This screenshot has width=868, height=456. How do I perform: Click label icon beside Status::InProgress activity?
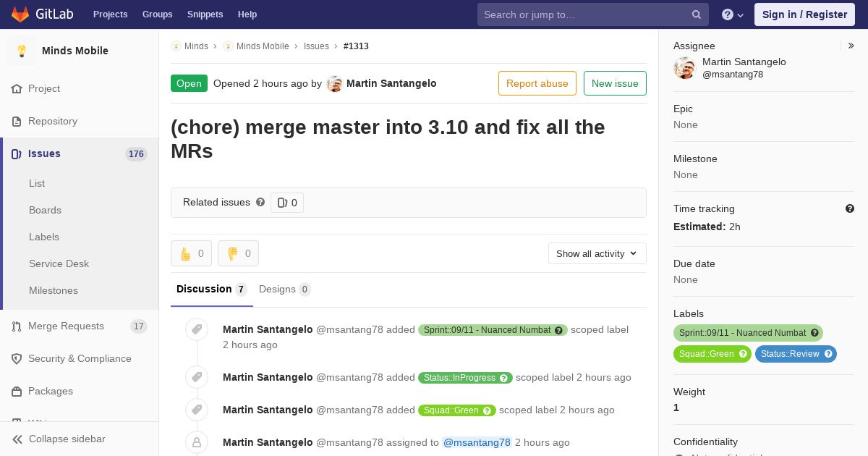[197, 377]
